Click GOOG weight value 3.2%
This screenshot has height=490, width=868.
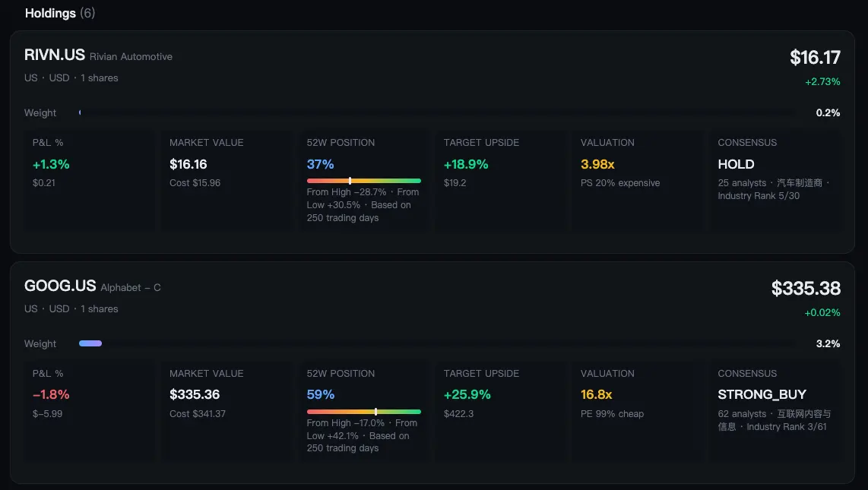[828, 344]
